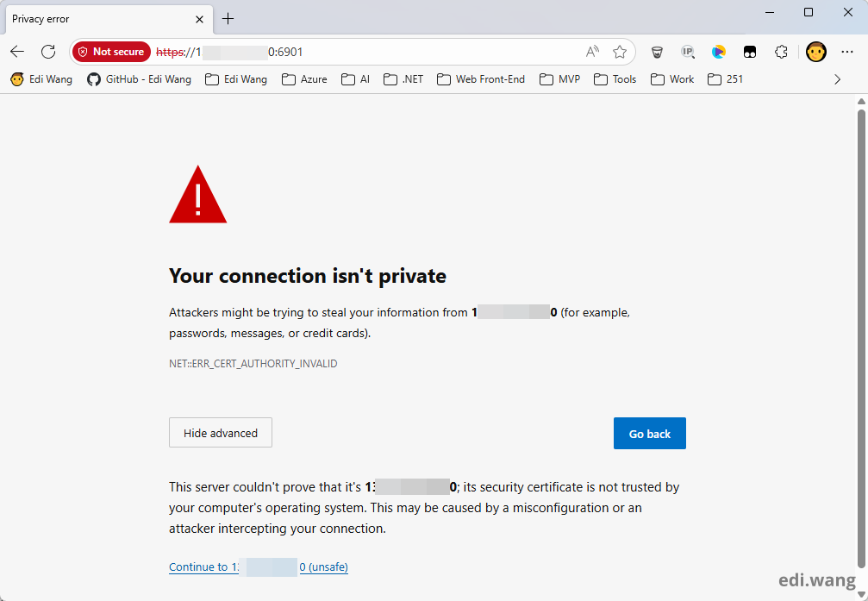Viewport: 868px width, 601px height.
Task: Open the Extensions puzzle-piece menu
Action: point(781,52)
